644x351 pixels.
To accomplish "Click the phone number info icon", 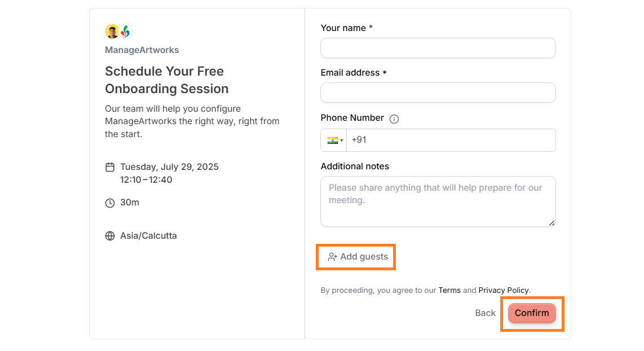I will pos(394,119).
